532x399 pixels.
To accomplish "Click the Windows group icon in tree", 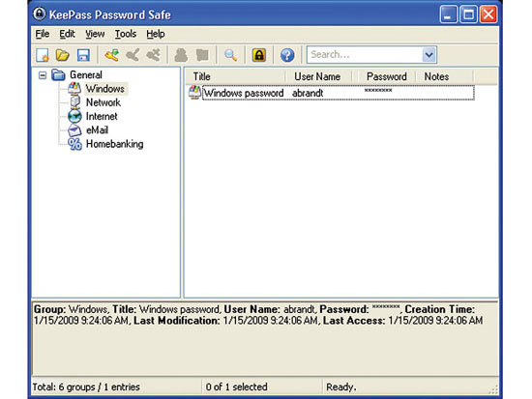I will tap(74, 89).
